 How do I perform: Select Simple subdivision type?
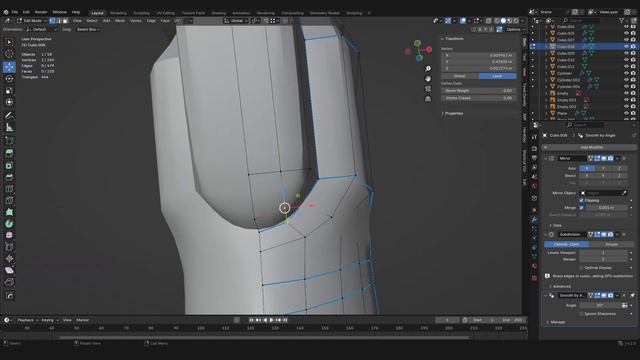[x=611, y=244]
